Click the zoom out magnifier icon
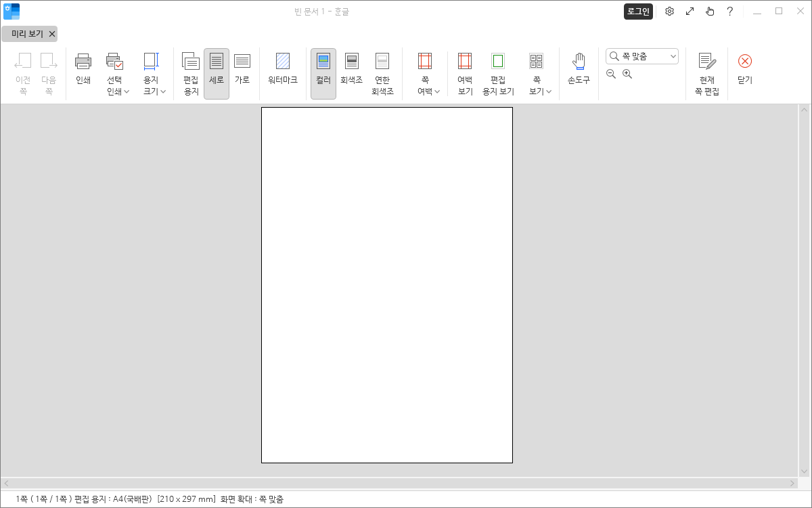The image size is (812, 508). pos(611,74)
